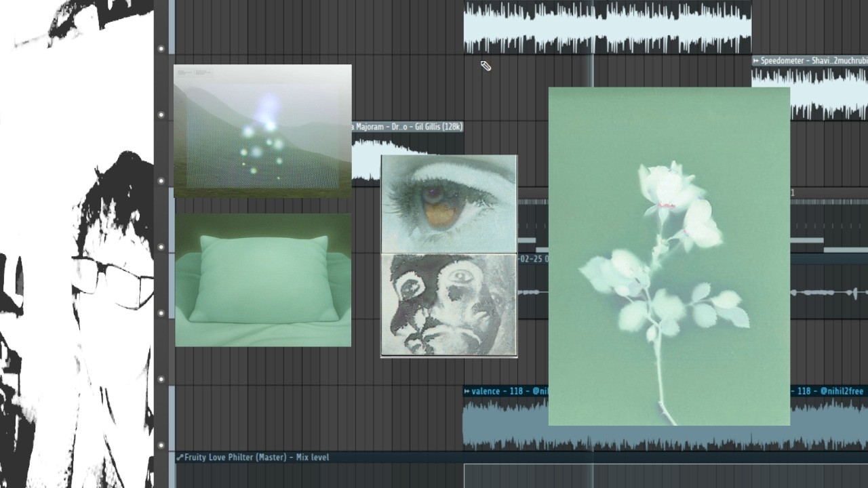868x488 pixels.
Task: Mute the track containing the Gil Gillis clip
Action: 161,181
